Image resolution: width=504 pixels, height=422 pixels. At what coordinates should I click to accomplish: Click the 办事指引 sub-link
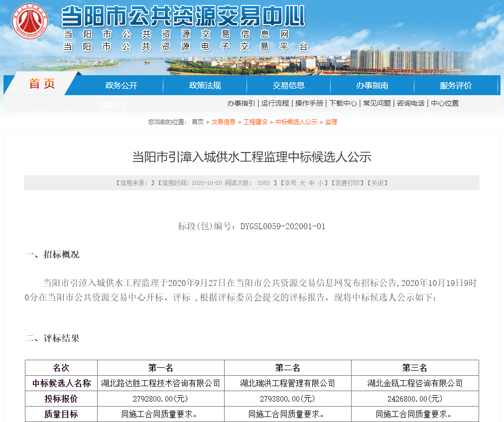241,103
